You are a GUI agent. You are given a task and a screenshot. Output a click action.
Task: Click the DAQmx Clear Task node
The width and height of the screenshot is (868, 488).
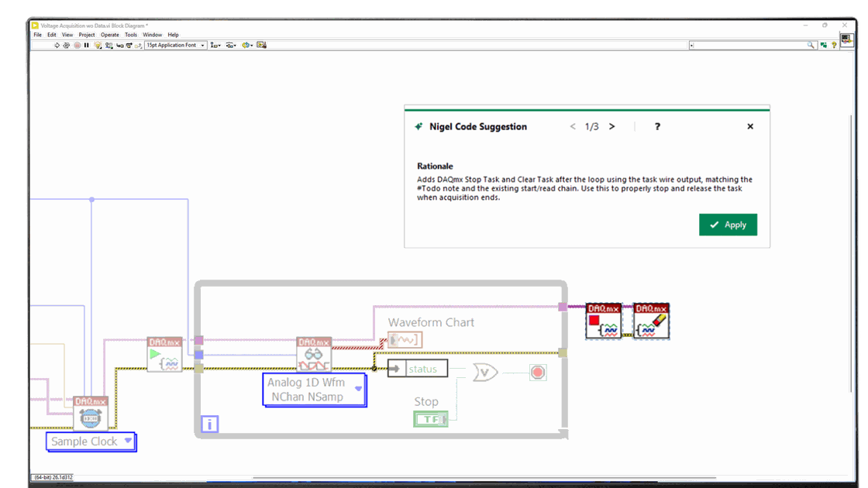click(651, 321)
